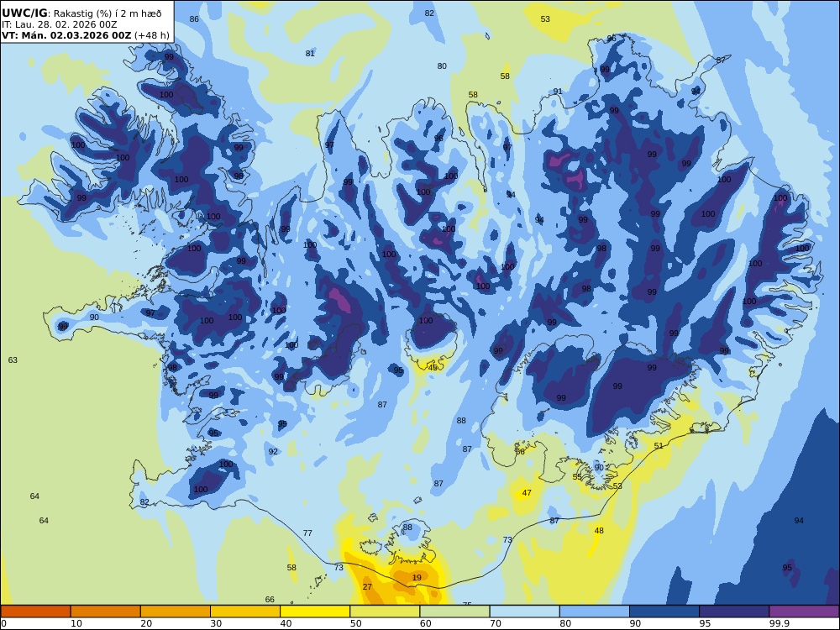This screenshot has width=840, height=630.
Task: Click the purple above-99.9 legend color block
Action: click(x=804, y=612)
